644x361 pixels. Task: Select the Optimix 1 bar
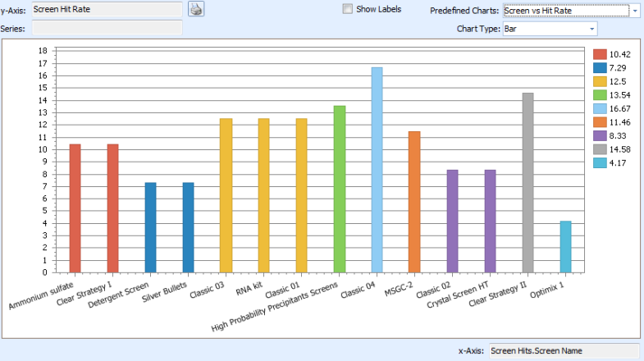click(x=565, y=247)
